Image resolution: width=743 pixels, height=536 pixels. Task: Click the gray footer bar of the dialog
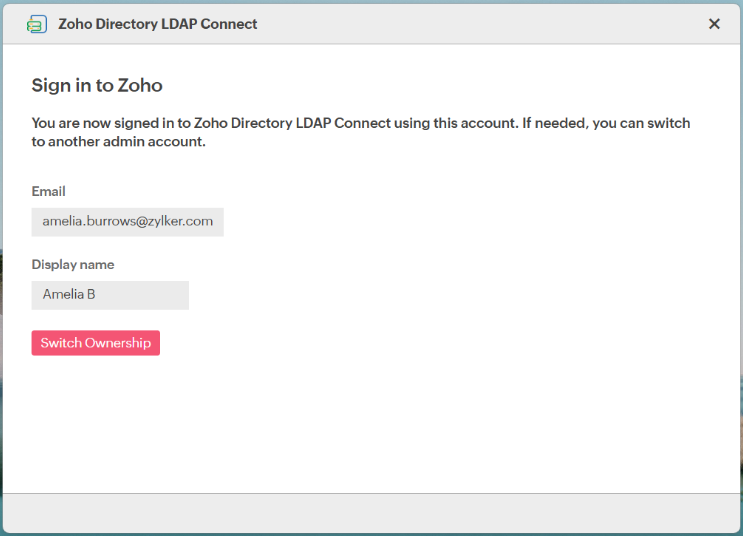pyautogui.click(x=371, y=512)
